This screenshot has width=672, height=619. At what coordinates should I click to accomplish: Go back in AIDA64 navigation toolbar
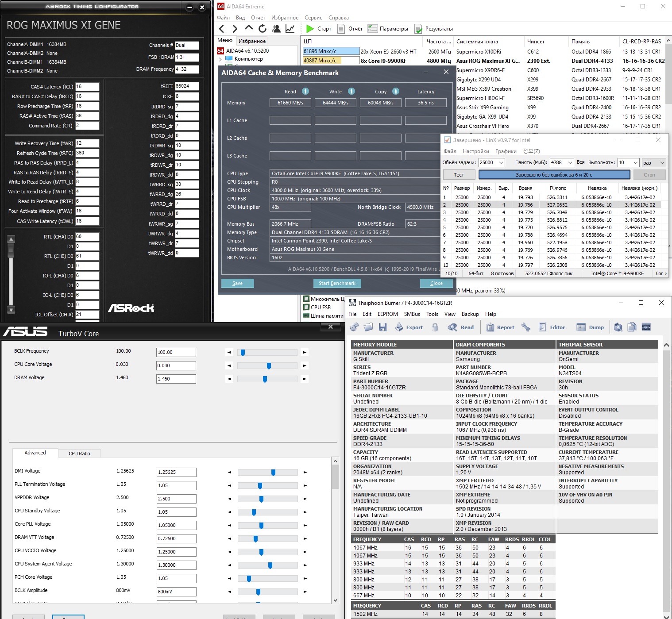pyautogui.click(x=222, y=29)
